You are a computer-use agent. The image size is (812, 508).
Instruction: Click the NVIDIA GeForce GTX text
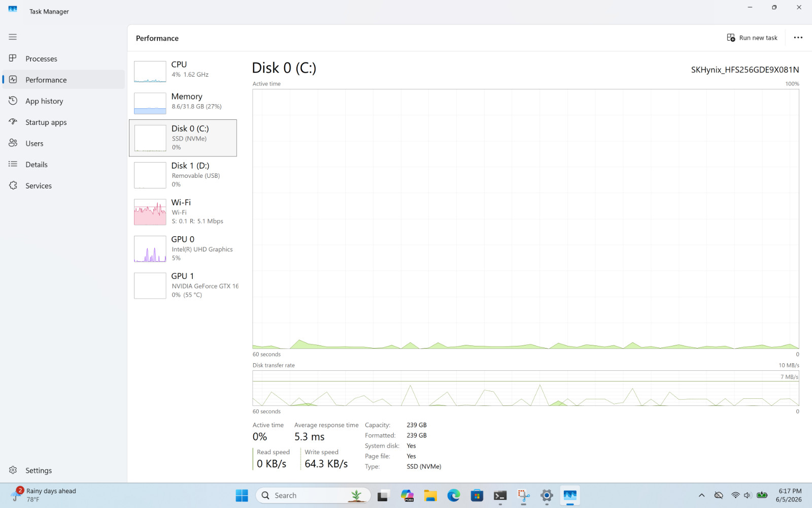pyautogui.click(x=205, y=287)
